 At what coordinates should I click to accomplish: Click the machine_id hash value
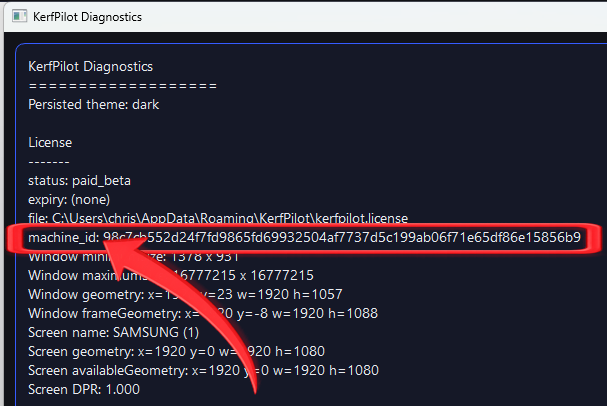tap(342, 237)
